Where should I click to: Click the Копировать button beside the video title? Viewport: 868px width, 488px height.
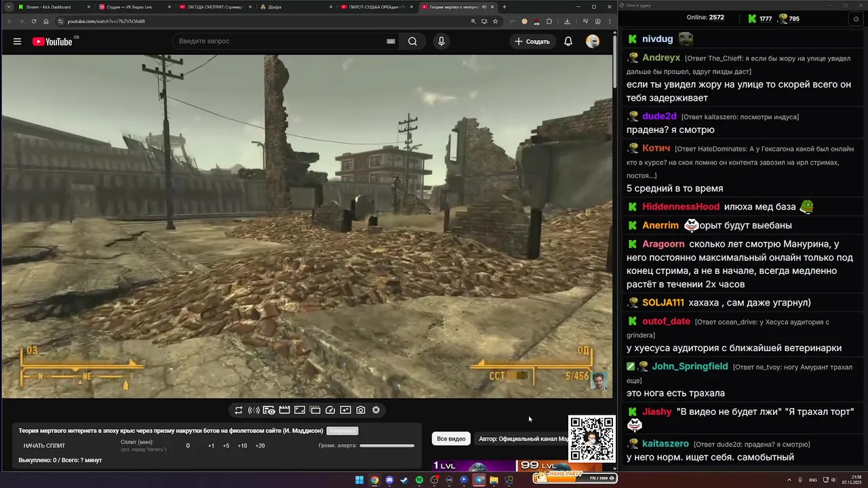click(342, 430)
